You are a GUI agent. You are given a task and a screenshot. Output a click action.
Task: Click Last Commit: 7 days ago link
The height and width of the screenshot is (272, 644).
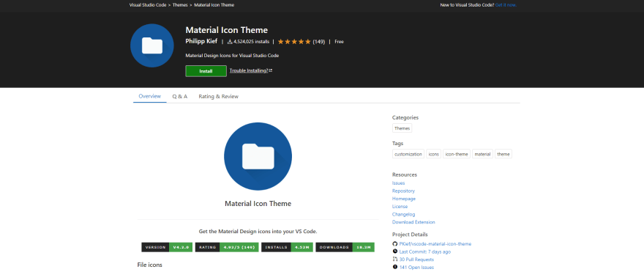425,251
